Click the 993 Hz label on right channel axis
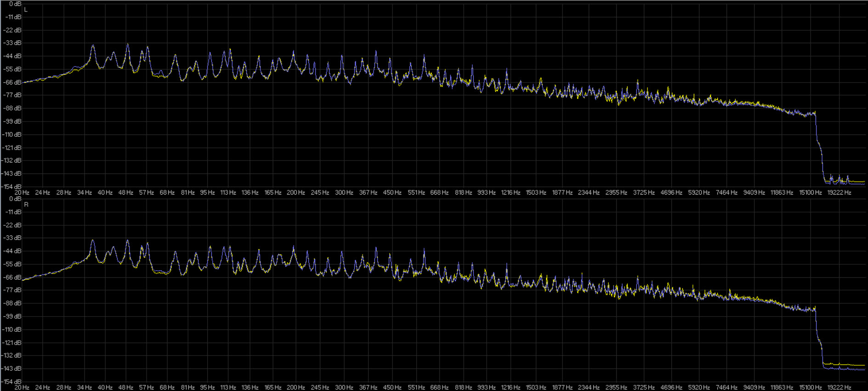Viewport: 868px width, 391px height. tap(486, 387)
